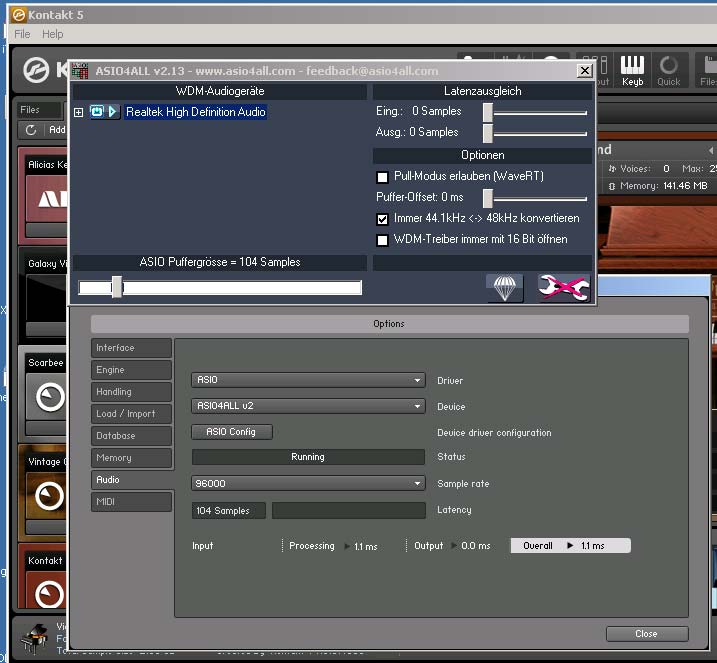The width and height of the screenshot is (717, 663).
Task: Uncheck Immer 44.1kHz <-> 48kHz konvertieren
Action: pyautogui.click(x=382, y=219)
